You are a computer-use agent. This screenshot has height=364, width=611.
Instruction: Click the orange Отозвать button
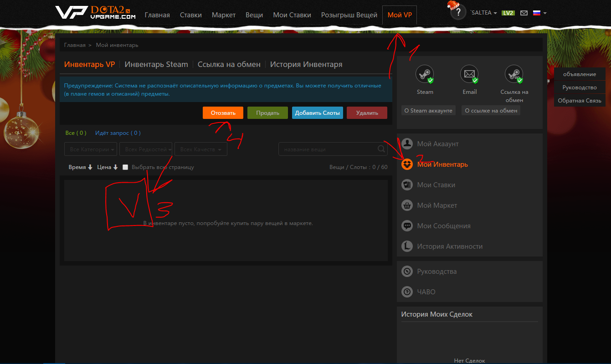[x=223, y=113]
